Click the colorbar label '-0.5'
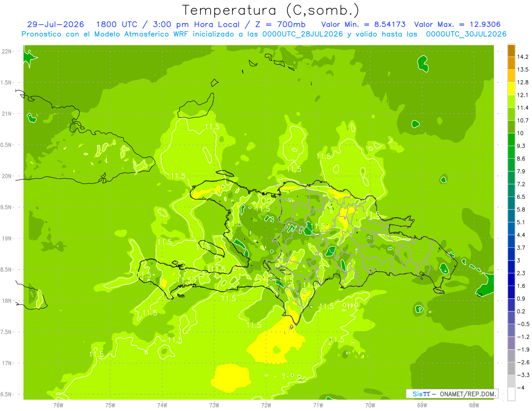532x411 pixels. pos(523,324)
